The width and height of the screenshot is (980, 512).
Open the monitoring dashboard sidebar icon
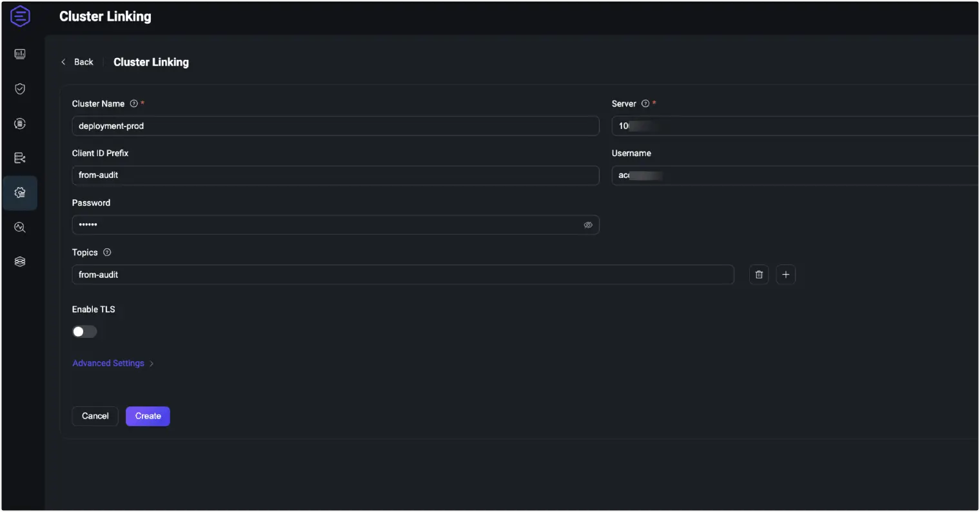[20, 54]
